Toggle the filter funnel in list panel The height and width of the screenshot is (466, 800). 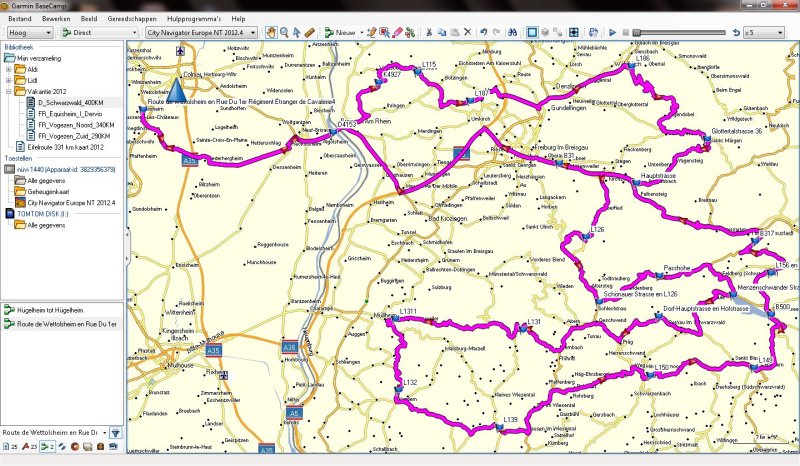click(x=115, y=432)
